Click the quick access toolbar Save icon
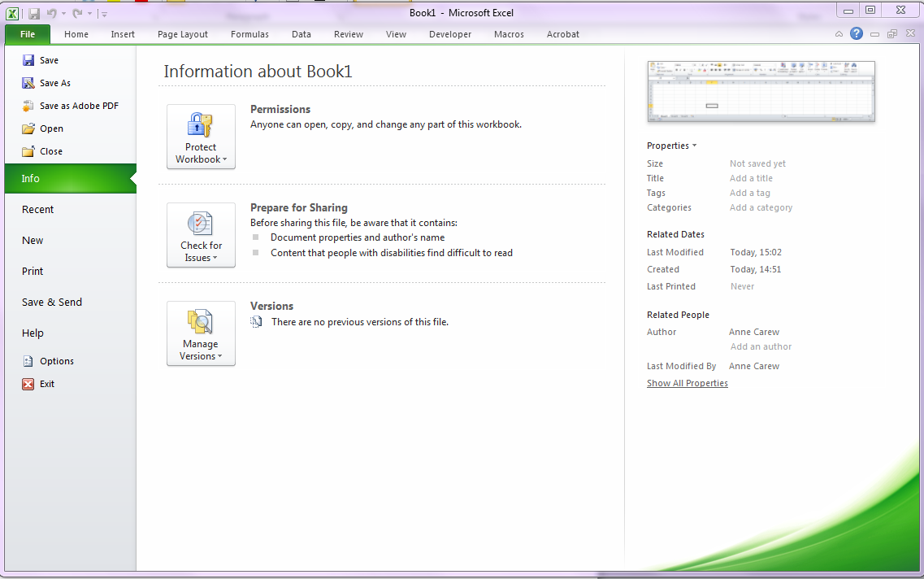The image size is (924, 579). click(34, 14)
